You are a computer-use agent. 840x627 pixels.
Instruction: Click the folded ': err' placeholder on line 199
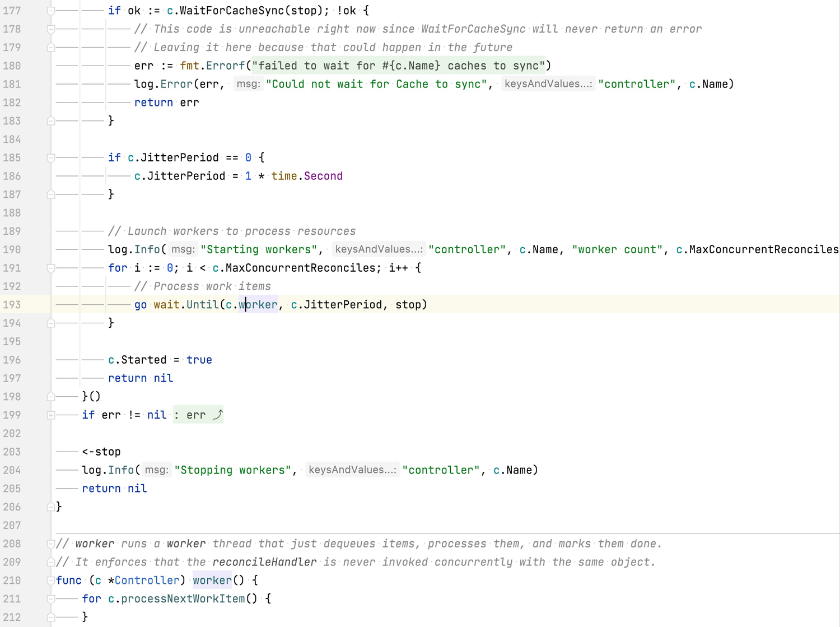(198, 415)
